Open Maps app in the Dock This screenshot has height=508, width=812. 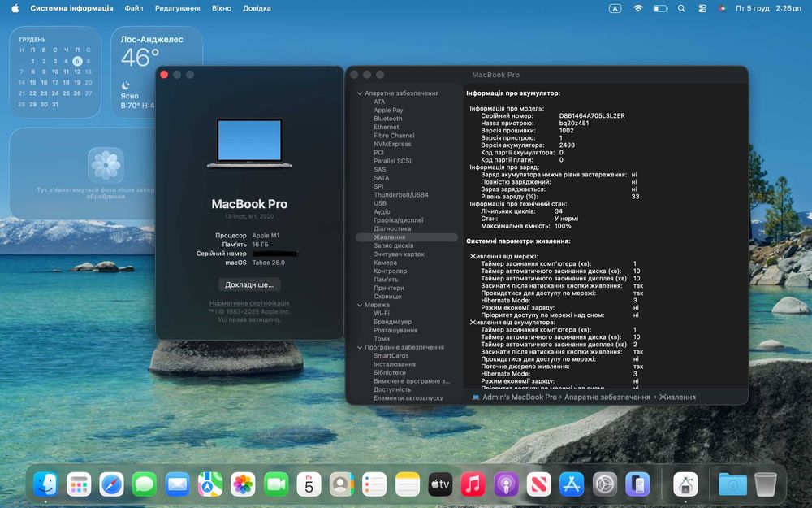[x=210, y=484]
